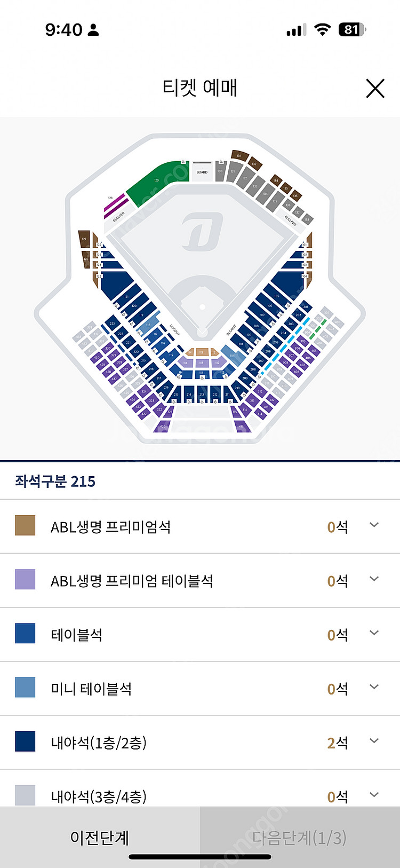The height and width of the screenshot is (868, 400).
Task: Tap the Wi-Fi icon in status bar
Action: (322, 29)
